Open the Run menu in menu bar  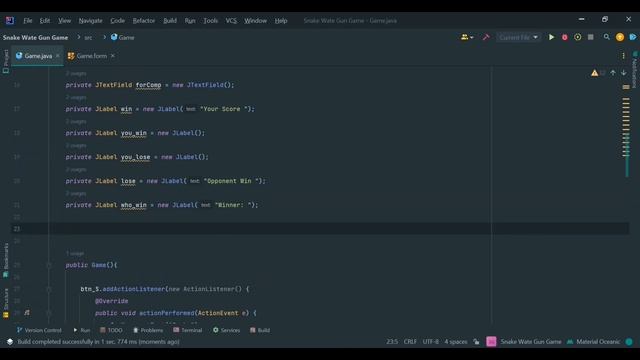point(190,20)
